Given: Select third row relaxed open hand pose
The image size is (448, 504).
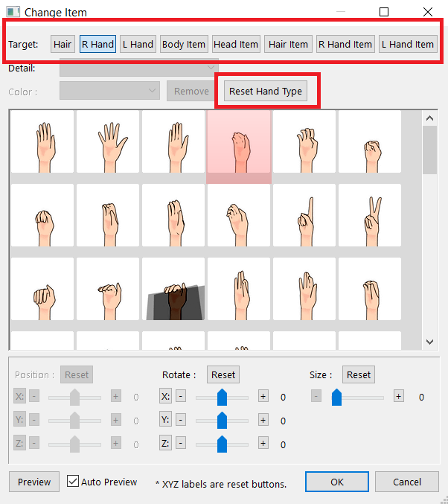Looking at the screenshot, I should [x=304, y=289].
